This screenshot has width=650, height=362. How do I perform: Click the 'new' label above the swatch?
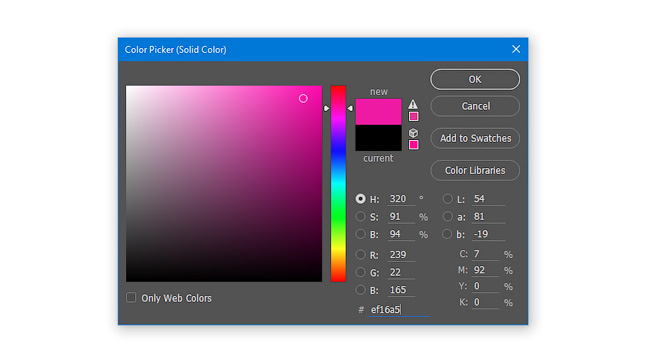coord(379,92)
